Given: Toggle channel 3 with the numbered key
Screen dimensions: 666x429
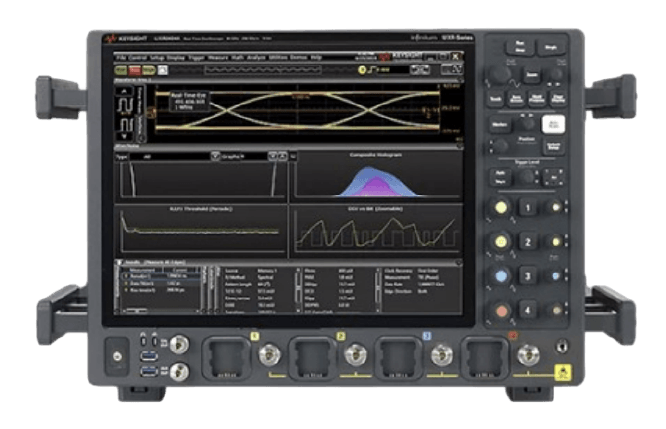Looking at the screenshot, I should click(528, 276).
